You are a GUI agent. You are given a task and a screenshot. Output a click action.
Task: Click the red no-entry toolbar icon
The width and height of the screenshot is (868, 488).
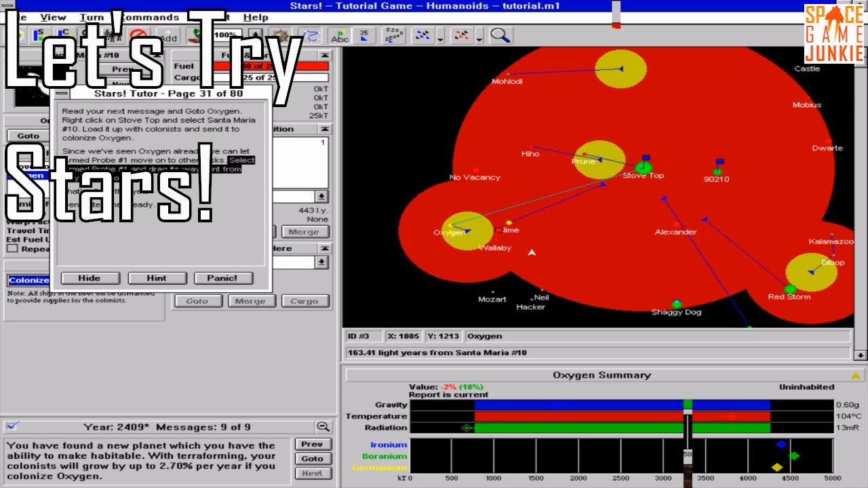click(138, 35)
